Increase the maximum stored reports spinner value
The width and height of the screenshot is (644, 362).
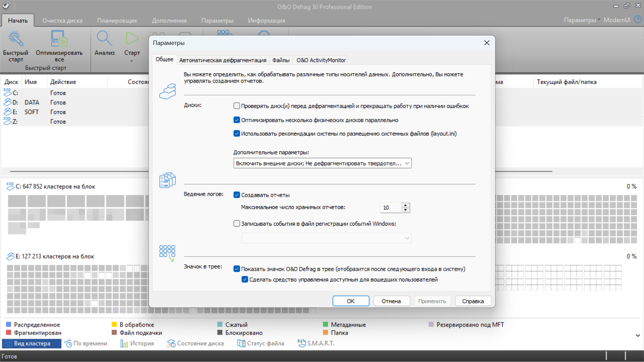(x=406, y=205)
